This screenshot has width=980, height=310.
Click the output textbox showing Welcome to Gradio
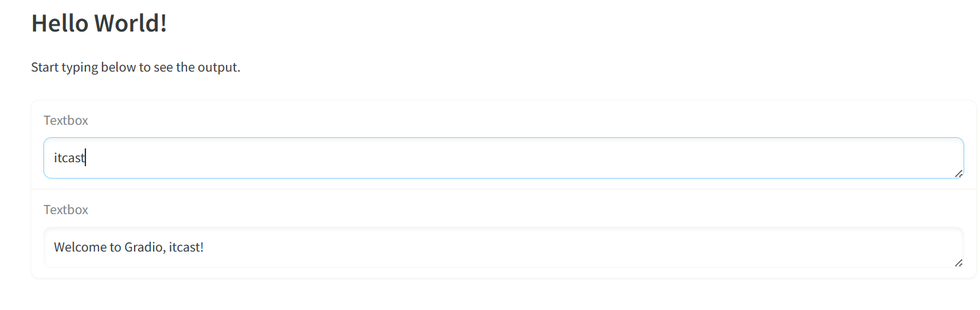pyautogui.click(x=504, y=248)
